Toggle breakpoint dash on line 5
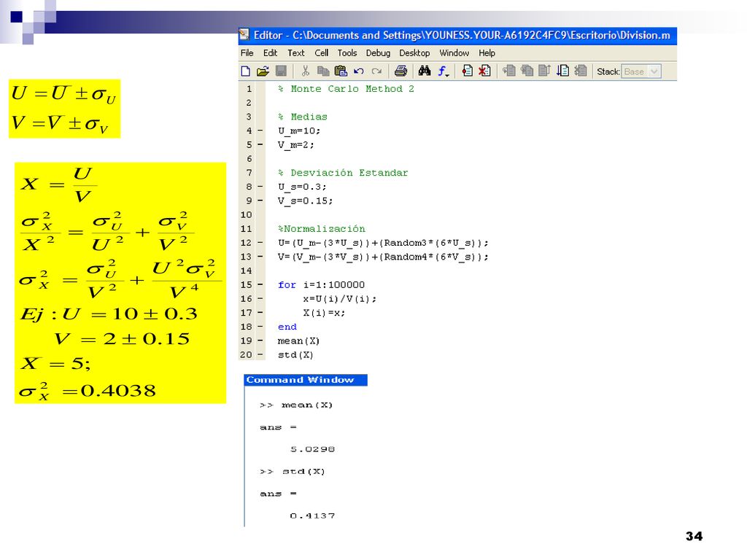 260,144
